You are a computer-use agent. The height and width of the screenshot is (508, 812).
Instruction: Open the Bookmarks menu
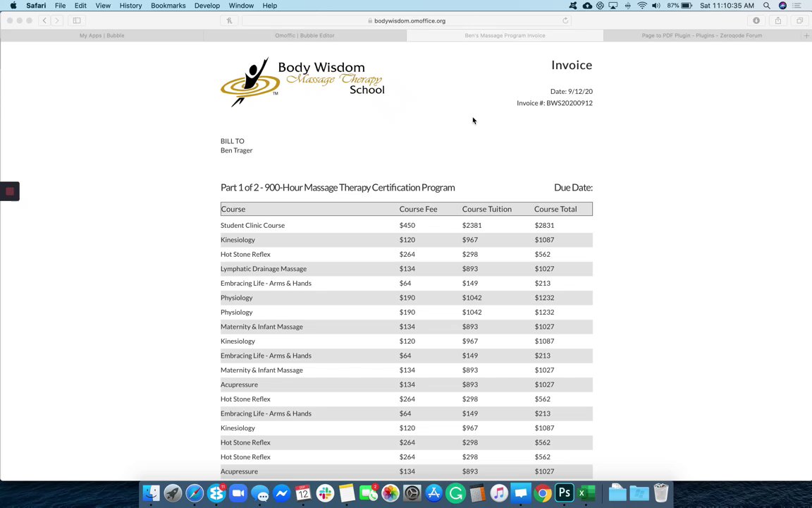coord(168,6)
